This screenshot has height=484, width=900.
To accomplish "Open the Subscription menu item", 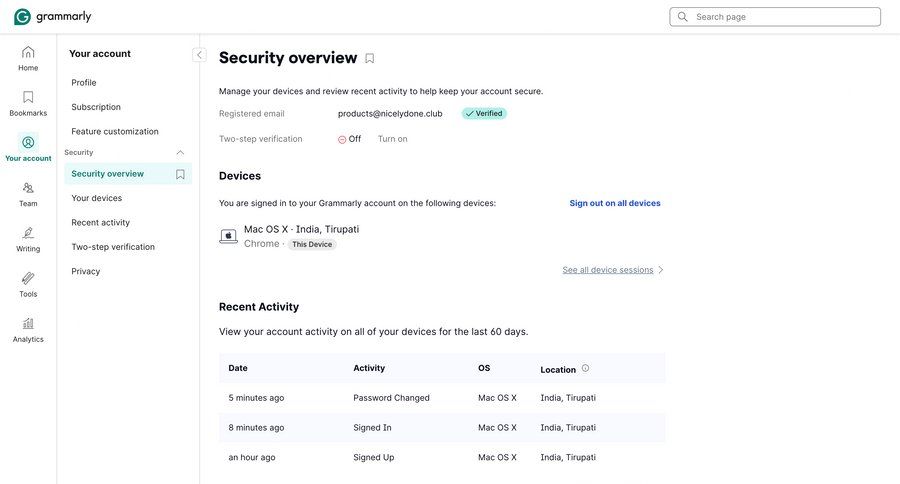I will [96, 107].
